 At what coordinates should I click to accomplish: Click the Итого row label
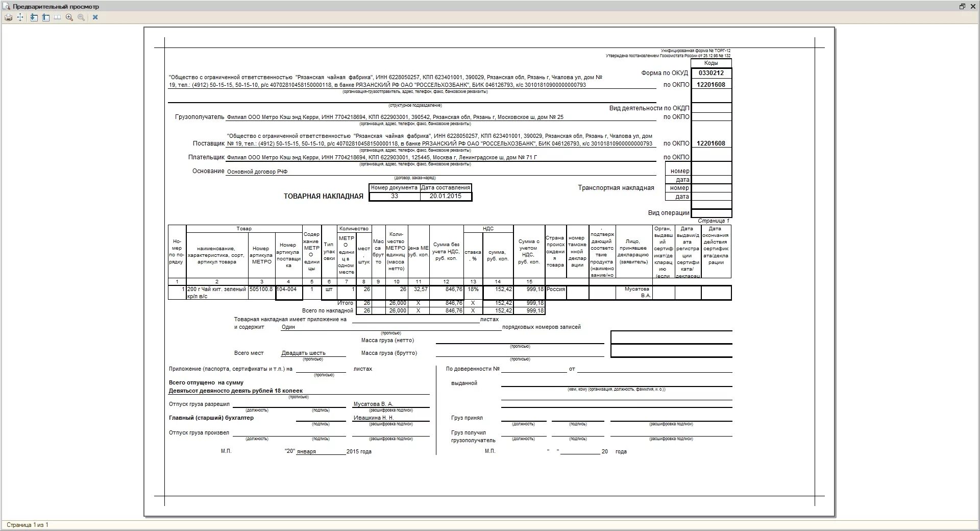(345, 303)
